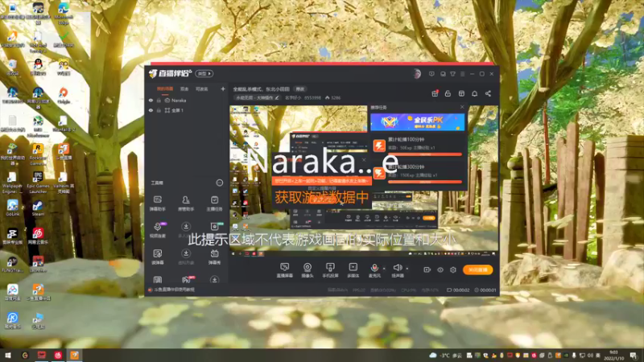Open the 主播任务 tool
The height and width of the screenshot is (362, 644).
pyautogui.click(x=214, y=204)
